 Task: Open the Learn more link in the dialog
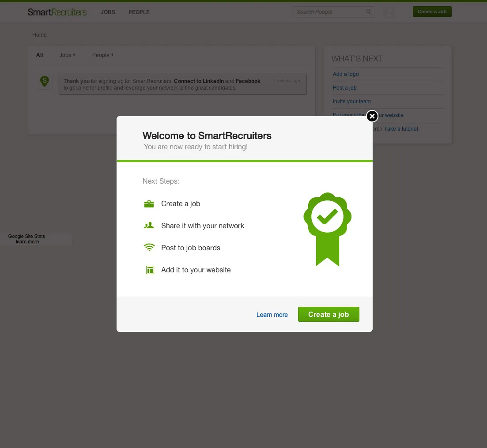pos(272,315)
